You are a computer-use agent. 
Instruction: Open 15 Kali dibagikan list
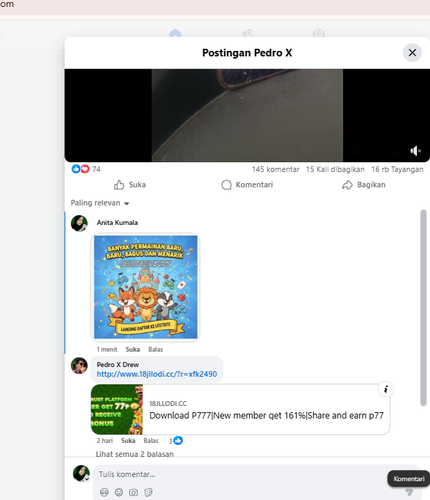point(335,169)
